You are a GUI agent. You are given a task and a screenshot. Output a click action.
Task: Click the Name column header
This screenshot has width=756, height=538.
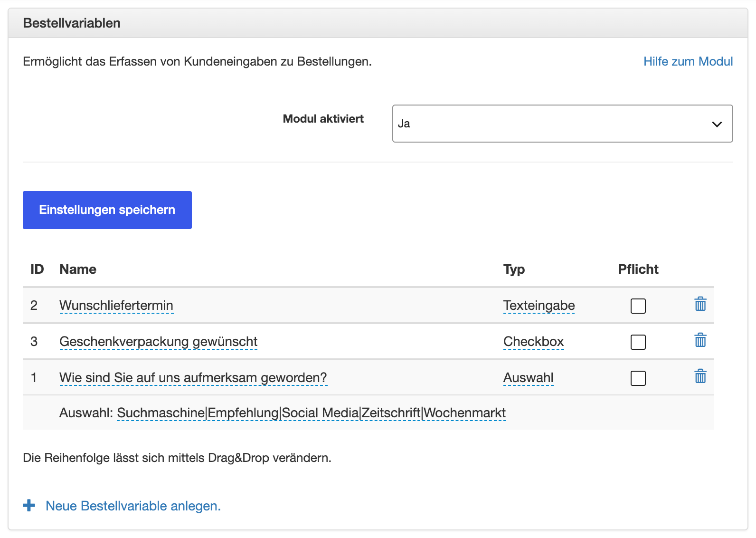pyautogui.click(x=78, y=269)
